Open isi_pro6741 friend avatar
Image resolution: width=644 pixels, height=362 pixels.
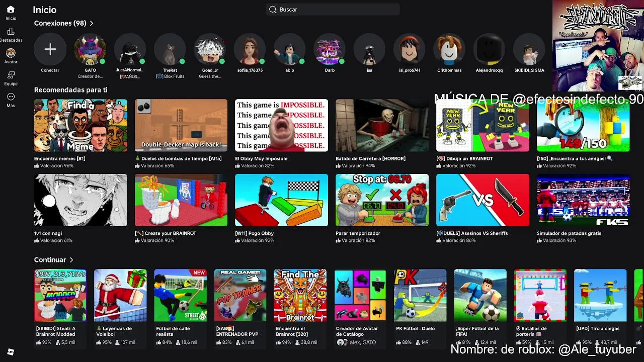(x=410, y=49)
